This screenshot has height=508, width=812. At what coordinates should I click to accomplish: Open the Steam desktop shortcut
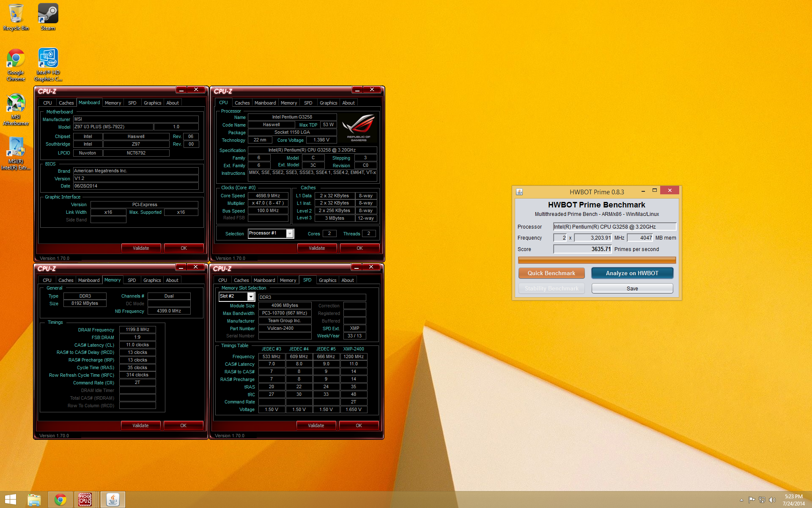tap(48, 17)
